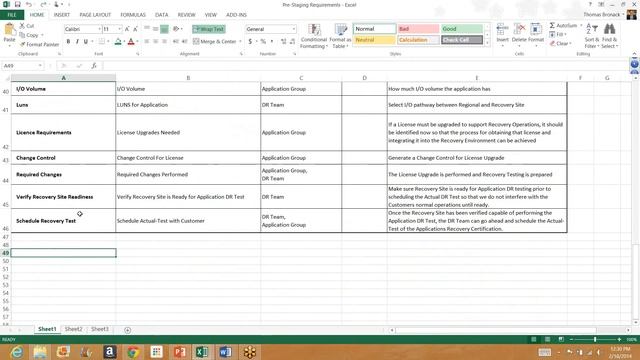Open Sort & Filter

point(591,36)
